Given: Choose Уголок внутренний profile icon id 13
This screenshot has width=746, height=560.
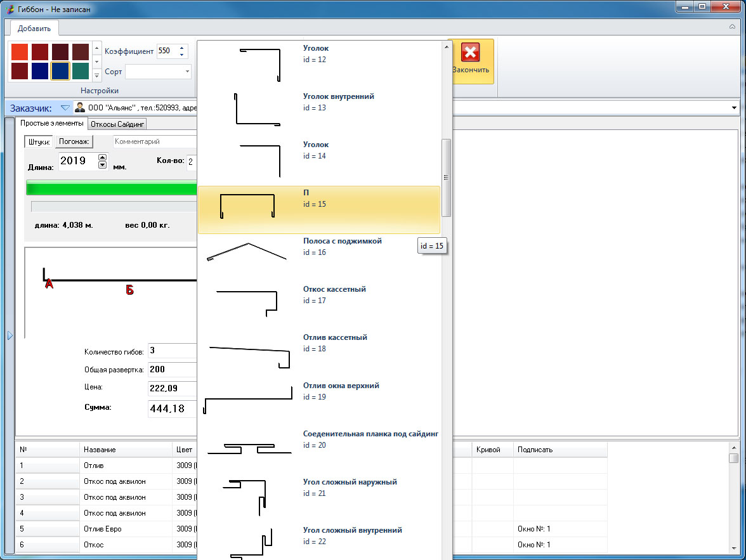Looking at the screenshot, I should pos(258,110).
